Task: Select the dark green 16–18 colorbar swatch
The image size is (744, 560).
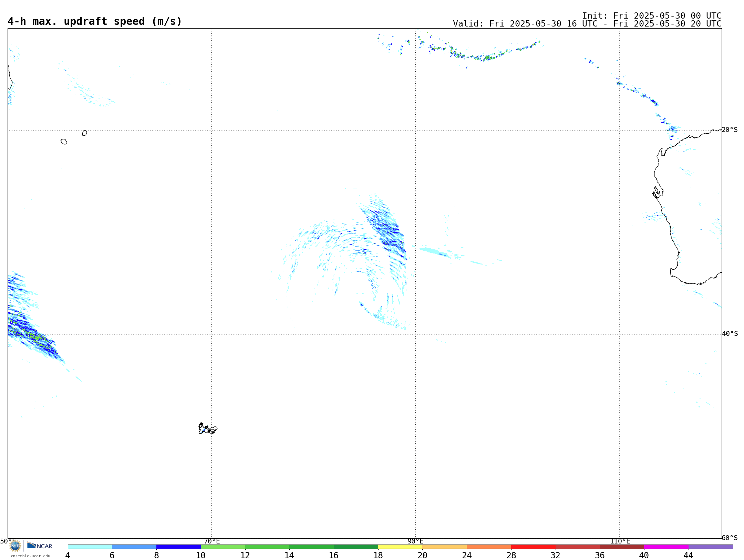Action: coord(356,547)
